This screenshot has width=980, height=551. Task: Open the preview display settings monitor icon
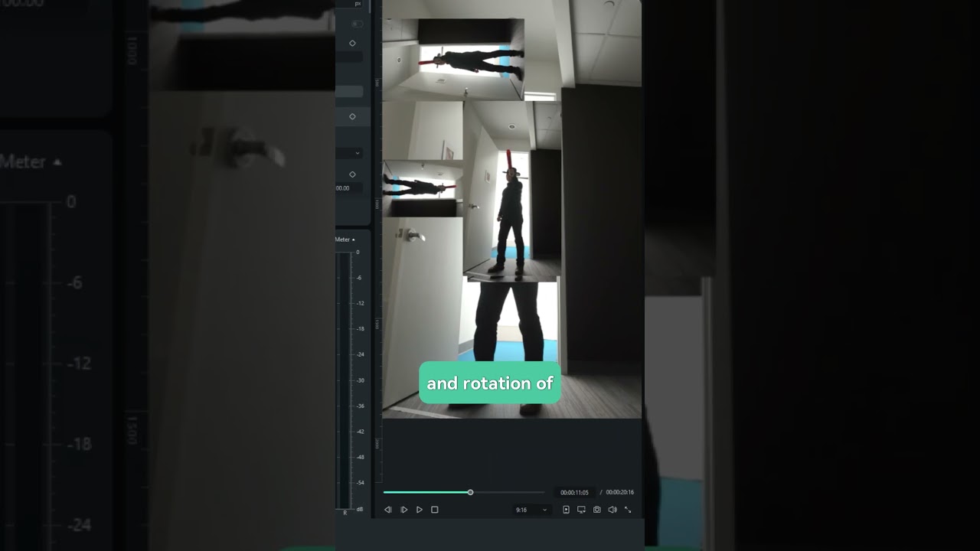[581, 510]
